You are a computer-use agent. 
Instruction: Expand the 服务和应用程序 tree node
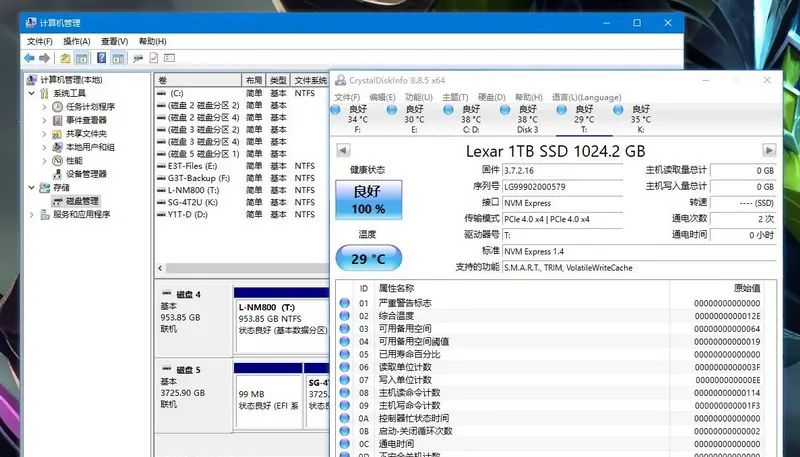coord(32,215)
